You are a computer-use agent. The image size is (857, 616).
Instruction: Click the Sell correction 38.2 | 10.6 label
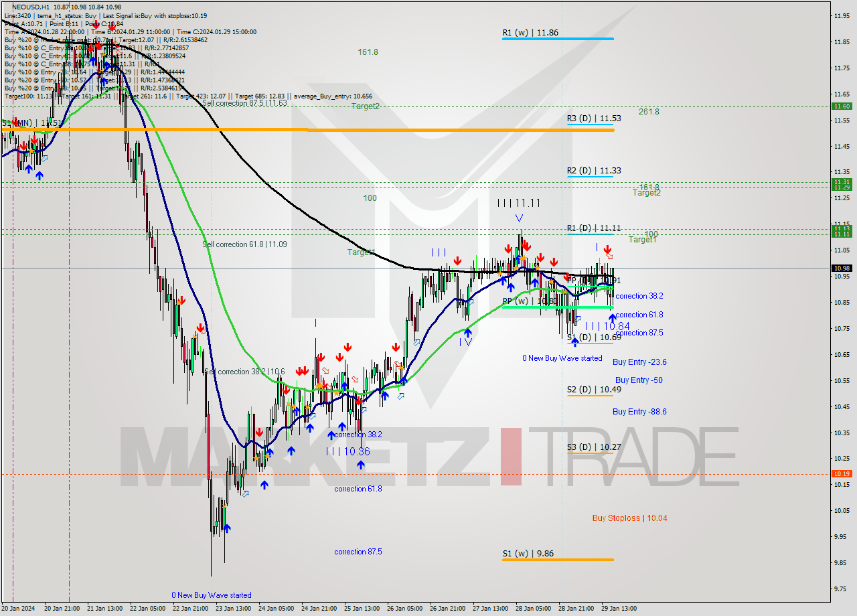pyautogui.click(x=244, y=372)
